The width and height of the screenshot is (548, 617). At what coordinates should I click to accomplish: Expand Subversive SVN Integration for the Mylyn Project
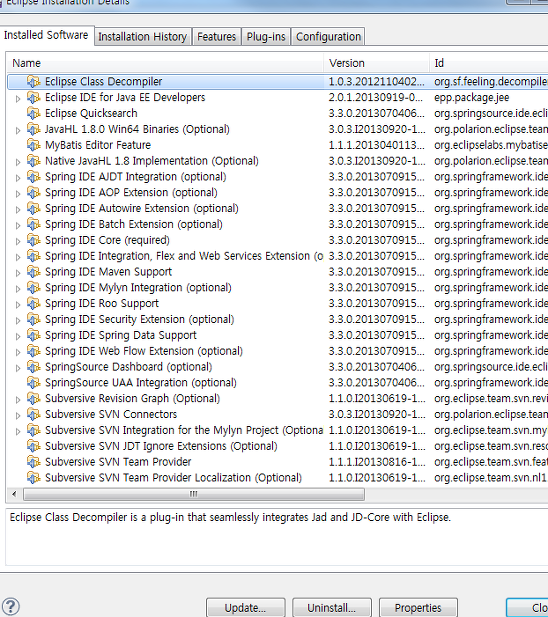(x=18, y=432)
